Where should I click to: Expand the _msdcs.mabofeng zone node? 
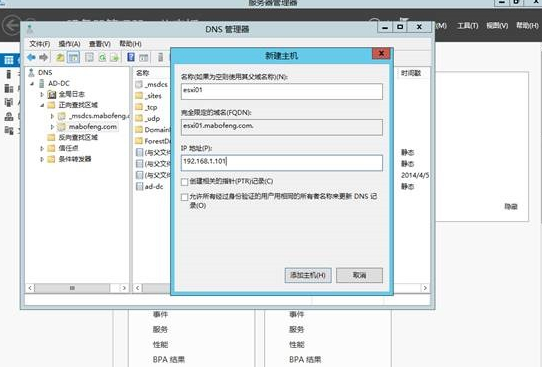point(52,116)
